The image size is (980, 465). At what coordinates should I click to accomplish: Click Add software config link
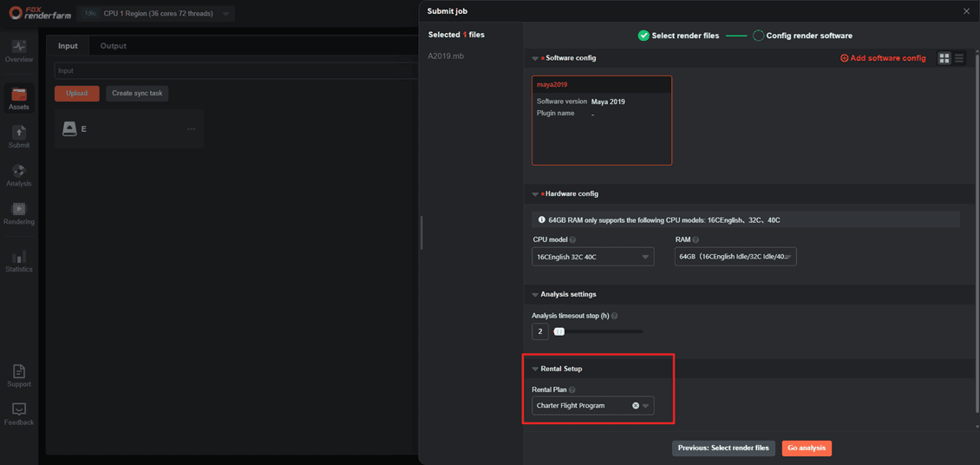(x=883, y=58)
